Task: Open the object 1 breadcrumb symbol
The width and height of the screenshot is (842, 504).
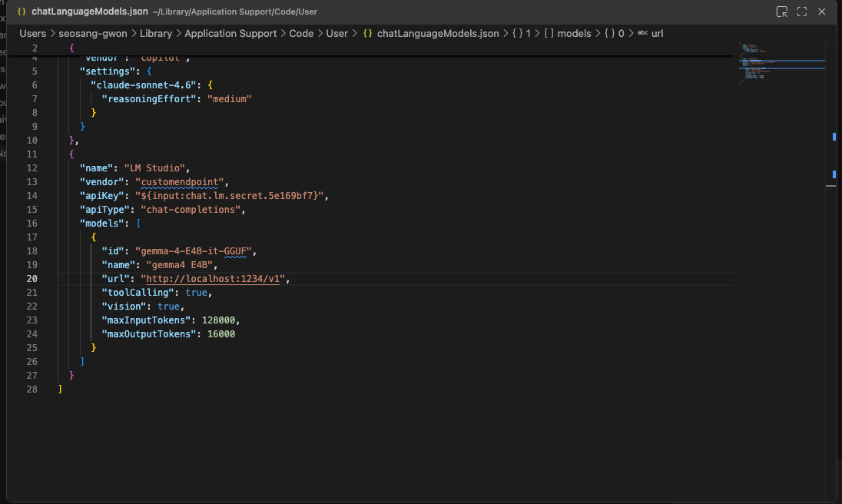Action: click(x=522, y=33)
